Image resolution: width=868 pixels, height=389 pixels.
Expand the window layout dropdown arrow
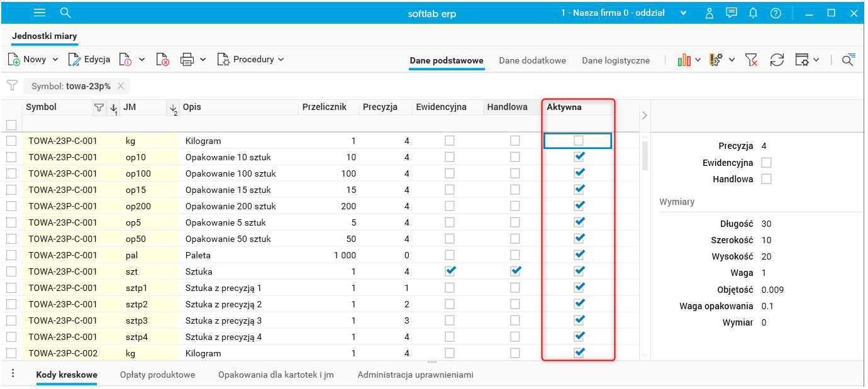click(816, 60)
